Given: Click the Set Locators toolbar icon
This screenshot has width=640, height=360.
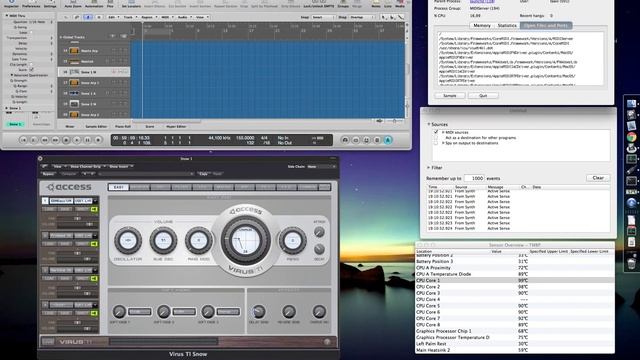Looking at the screenshot, I should pos(131,3).
